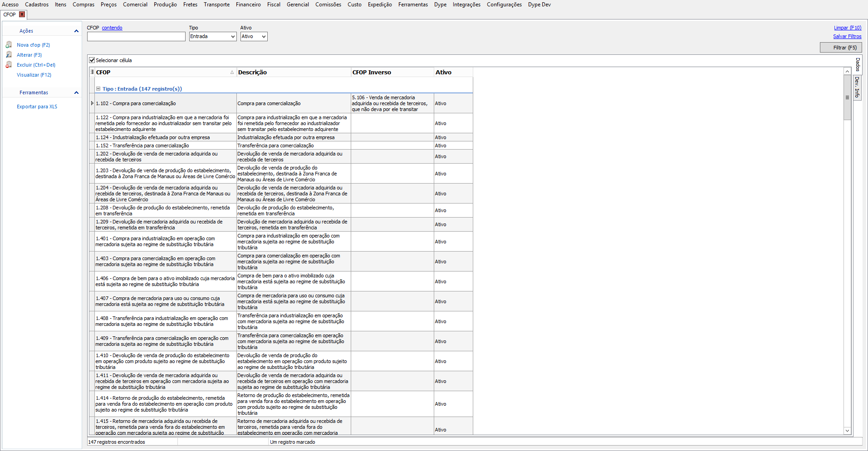Click the Excluir delete icon
Viewport: 868px width, 451px height.
click(9, 65)
